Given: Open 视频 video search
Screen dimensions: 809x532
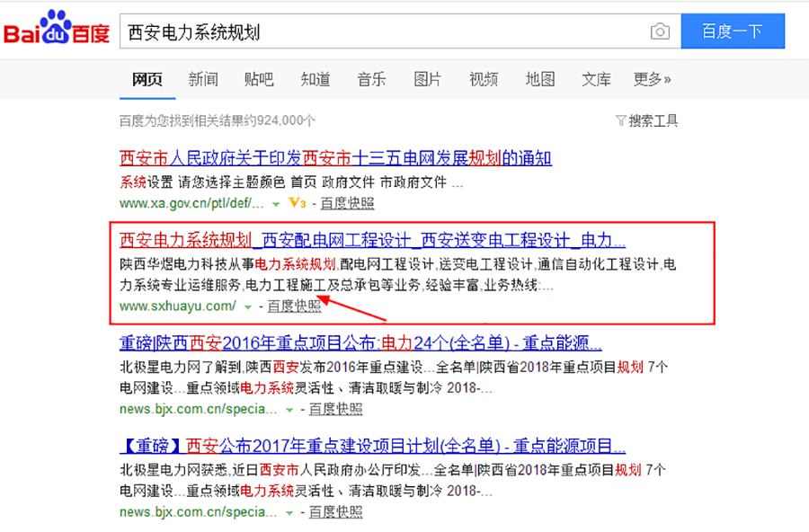Looking at the screenshot, I should click(483, 79).
